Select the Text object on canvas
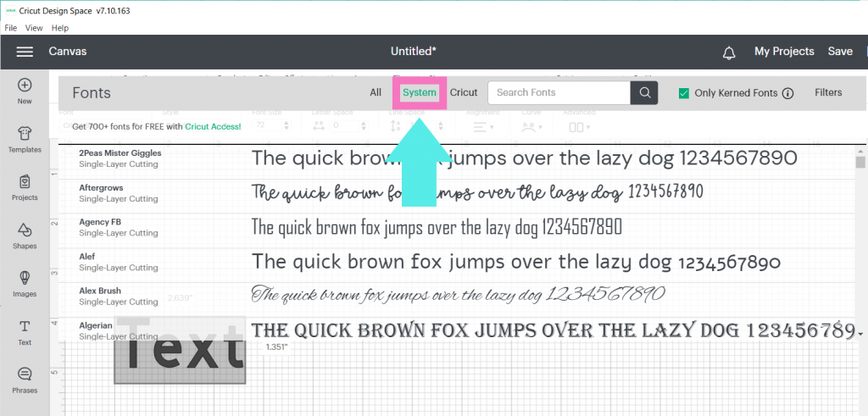This screenshot has height=416, width=868. pyautogui.click(x=180, y=350)
